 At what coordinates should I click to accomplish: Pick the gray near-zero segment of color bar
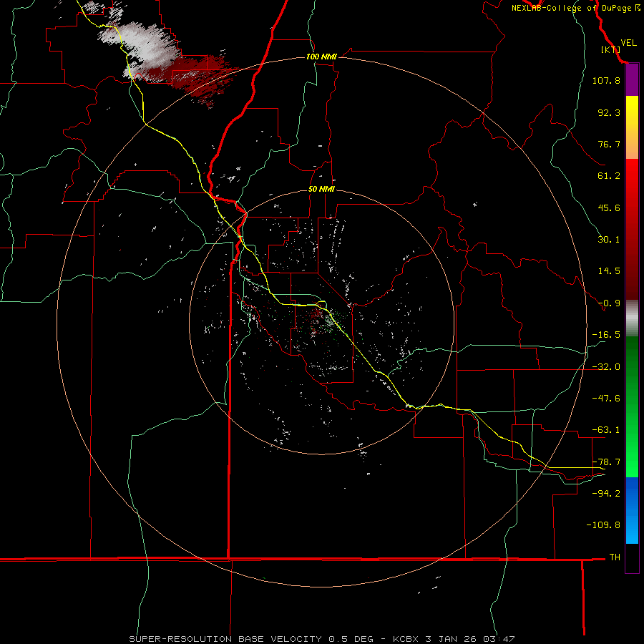pos(632,318)
